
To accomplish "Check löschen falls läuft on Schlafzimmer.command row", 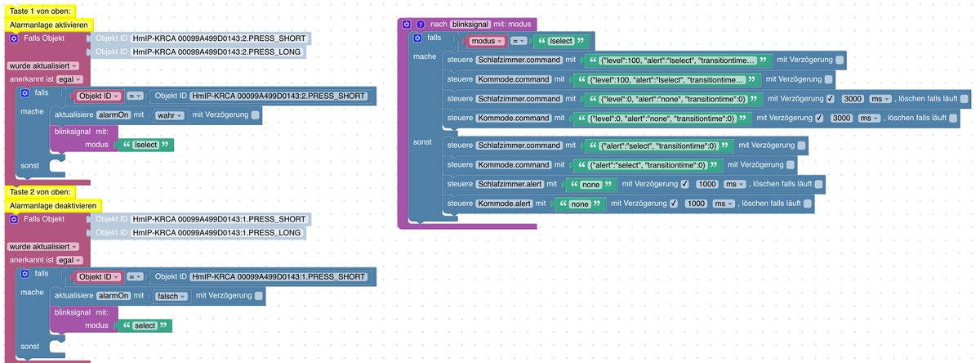I will [x=964, y=99].
